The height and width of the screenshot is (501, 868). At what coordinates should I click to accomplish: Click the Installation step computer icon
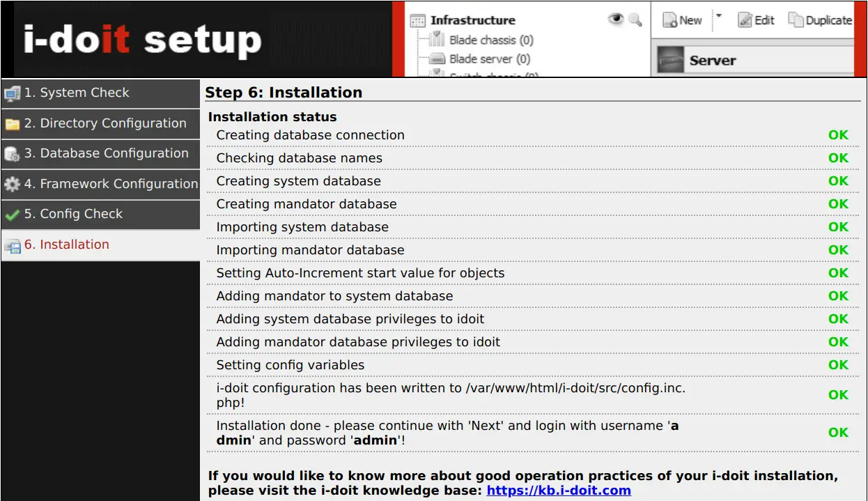(13, 245)
